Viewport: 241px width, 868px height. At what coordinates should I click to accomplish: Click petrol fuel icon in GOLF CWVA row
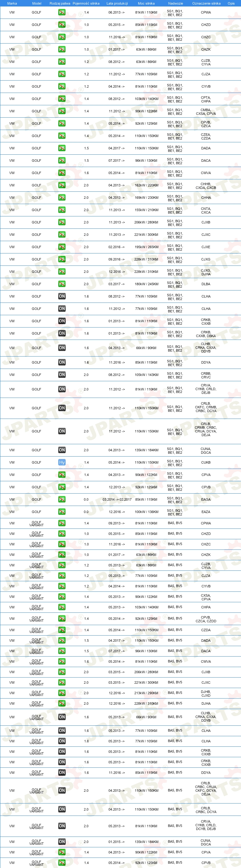click(x=62, y=173)
